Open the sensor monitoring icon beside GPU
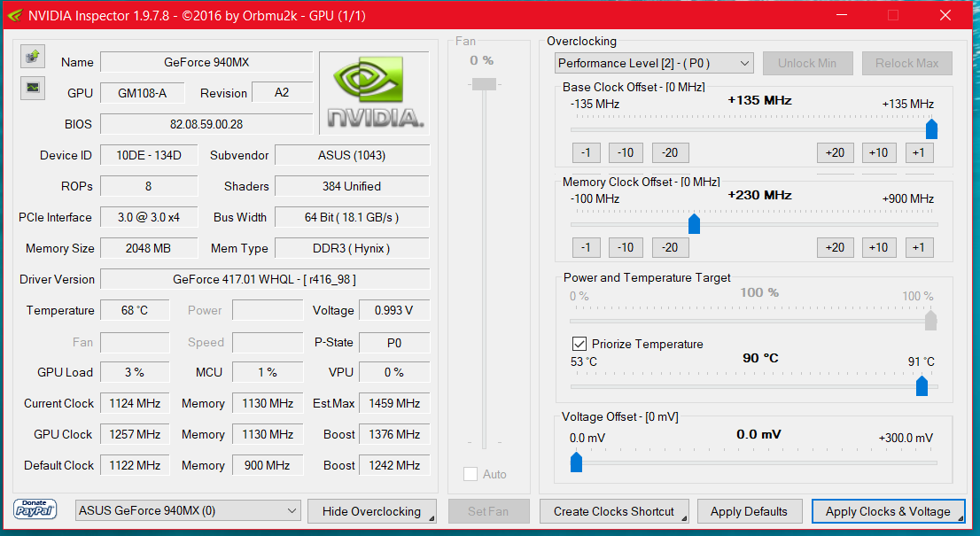This screenshot has width=980, height=536. coord(33,88)
